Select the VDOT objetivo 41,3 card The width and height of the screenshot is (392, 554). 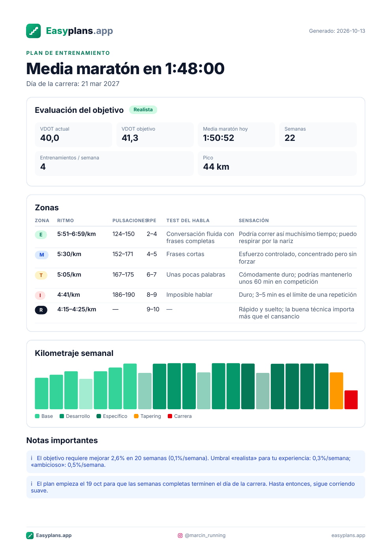(155, 135)
